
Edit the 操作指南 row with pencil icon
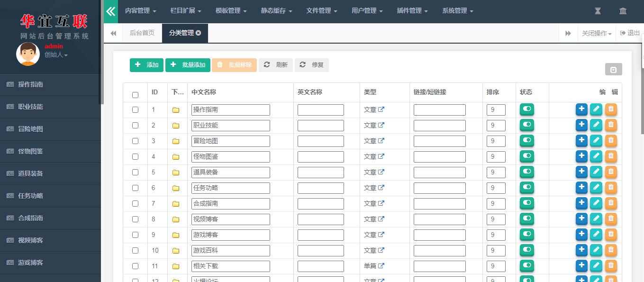pos(596,109)
